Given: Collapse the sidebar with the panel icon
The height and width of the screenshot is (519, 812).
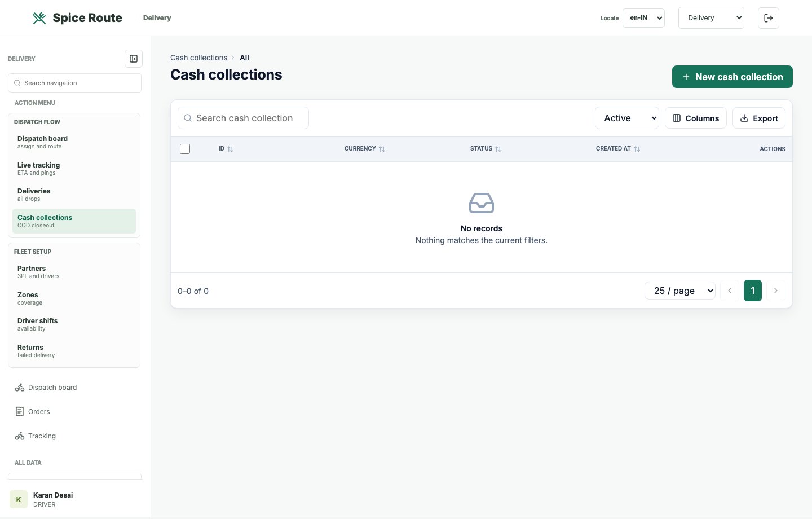Looking at the screenshot, I should pyautogui.click(x=134, y=59).
